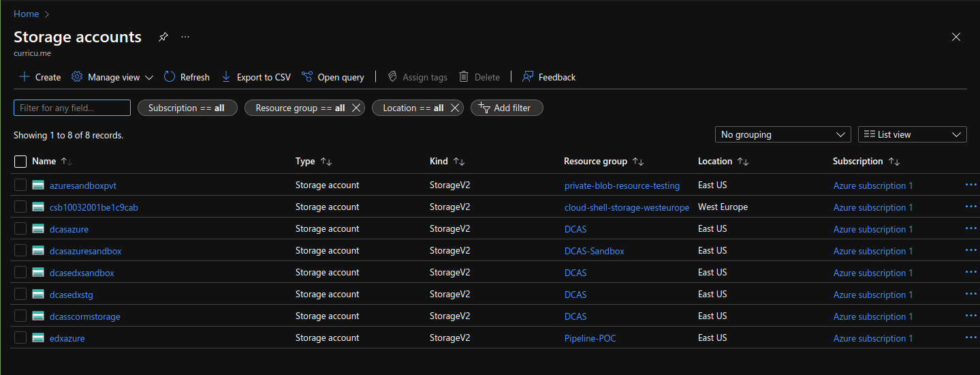Refresh the storage accounts list
This screenshot has height=375, width=980.
pos(187,77)
